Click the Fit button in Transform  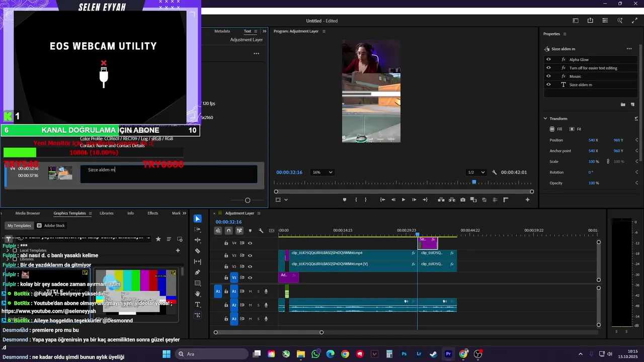click(x=575, y=129)
